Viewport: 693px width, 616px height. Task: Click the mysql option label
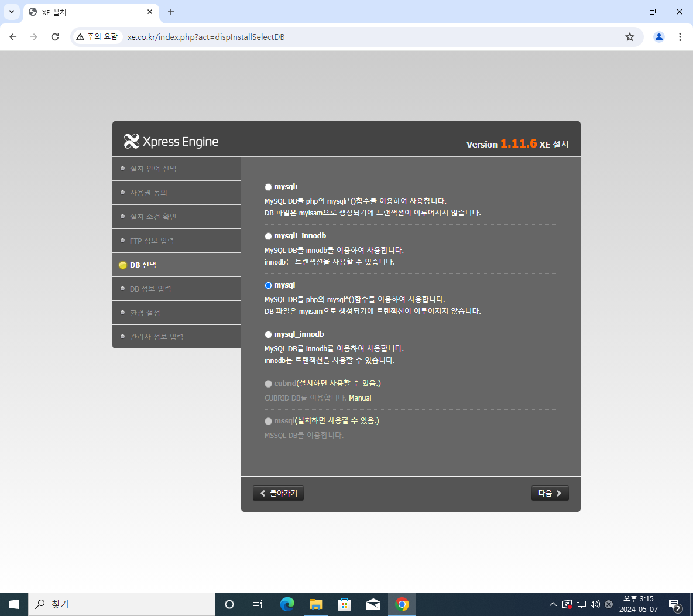coord(284,285)
